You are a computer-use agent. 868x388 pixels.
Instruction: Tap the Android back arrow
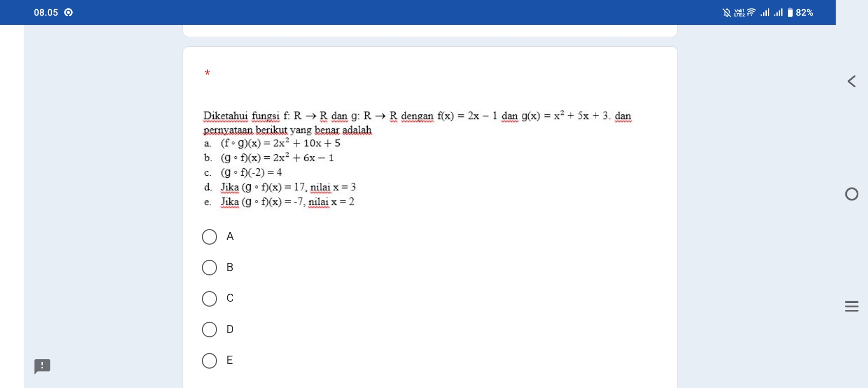tap(851, 81)
